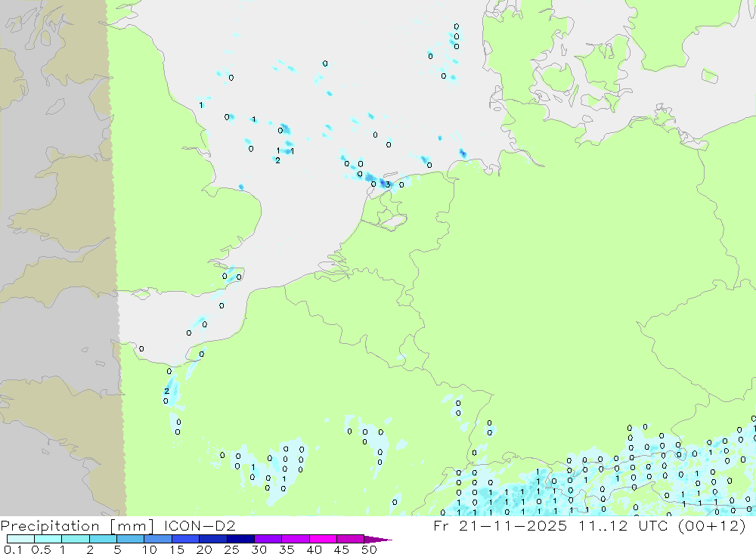756x554 pixels.
Task: Select the legend swatch between 10 and 15
Action: click(x=158, y=539)
